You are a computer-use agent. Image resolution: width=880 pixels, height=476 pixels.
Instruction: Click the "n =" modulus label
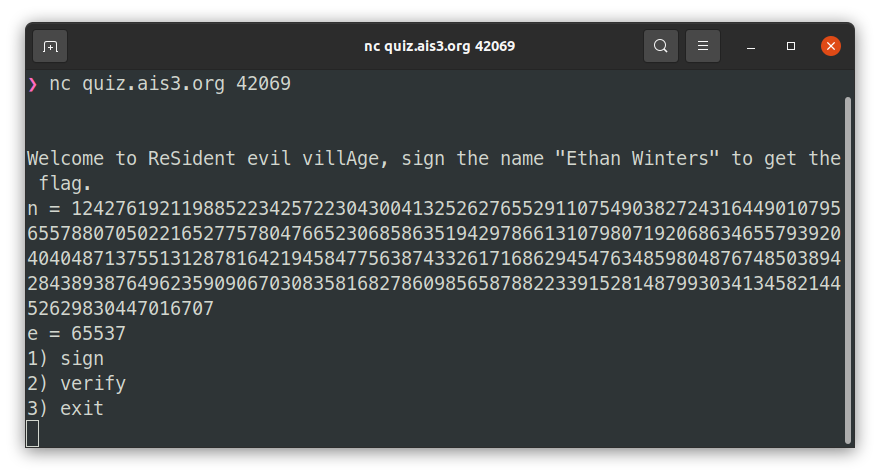(44, 209)
